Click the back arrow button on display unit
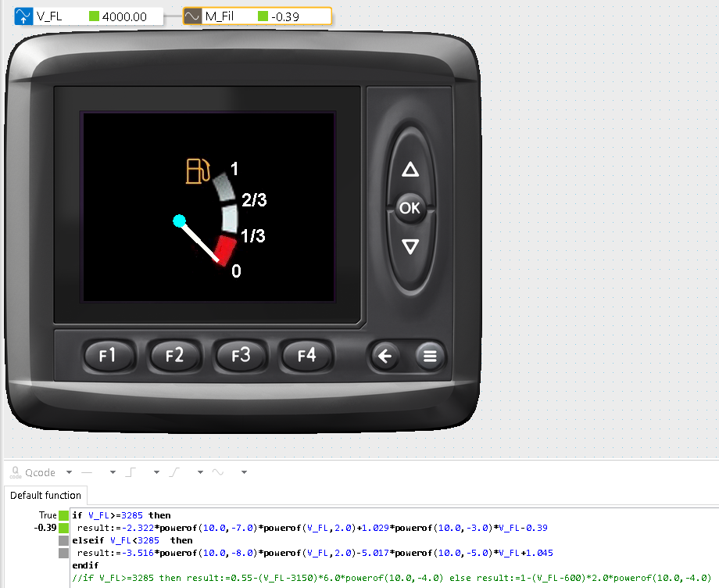Viewport: 719px width, 588px height. click(x=385, y=356)
